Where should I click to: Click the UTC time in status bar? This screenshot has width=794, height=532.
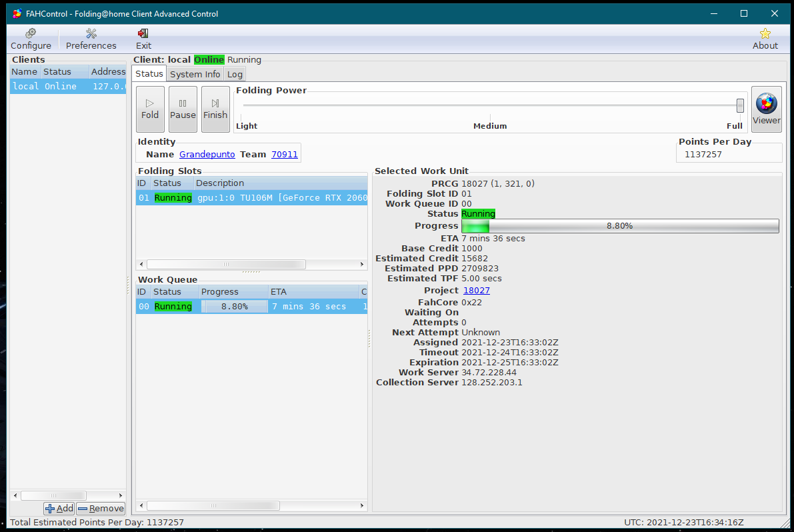683,523
